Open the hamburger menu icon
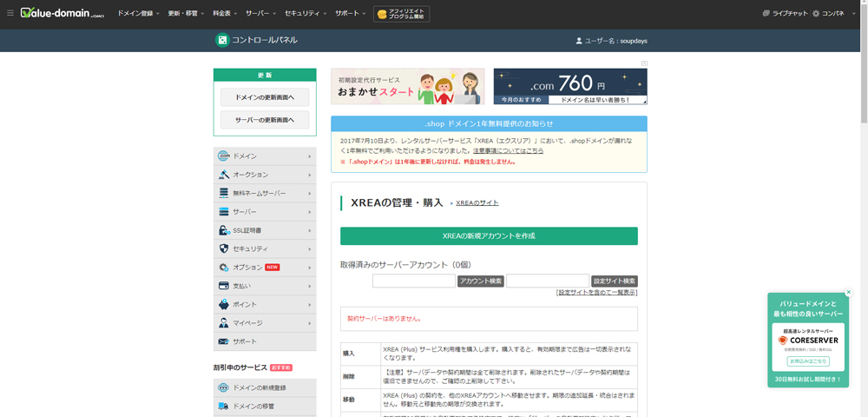The image size is (868, 417). (10, 13)
